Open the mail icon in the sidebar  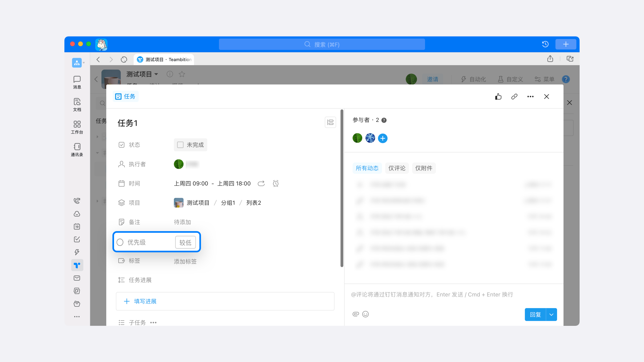coord(77,278)
